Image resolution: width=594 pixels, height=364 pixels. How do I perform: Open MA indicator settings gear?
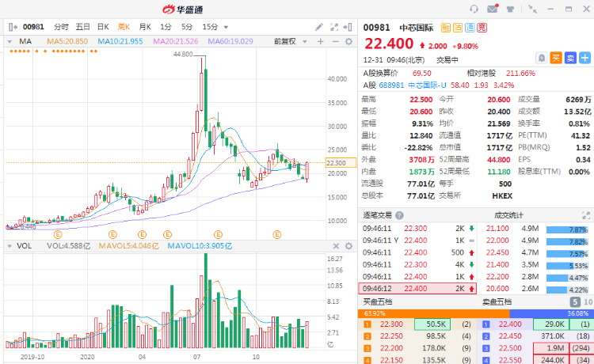(x=349, y=42)
